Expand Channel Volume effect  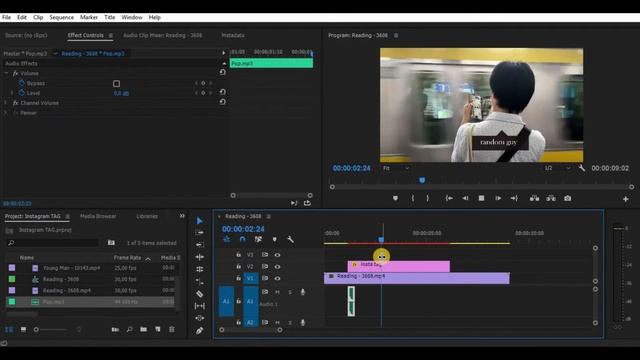point(6,103)
